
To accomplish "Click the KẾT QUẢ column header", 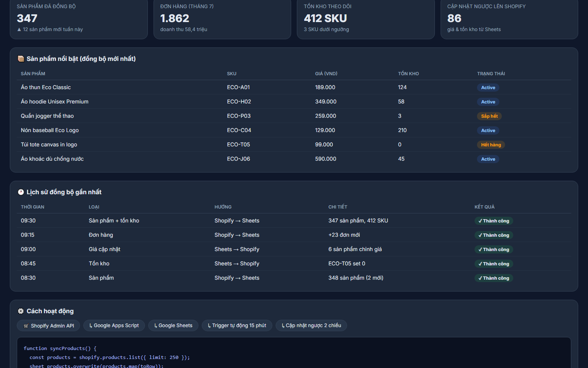I will tap(484, 207).
